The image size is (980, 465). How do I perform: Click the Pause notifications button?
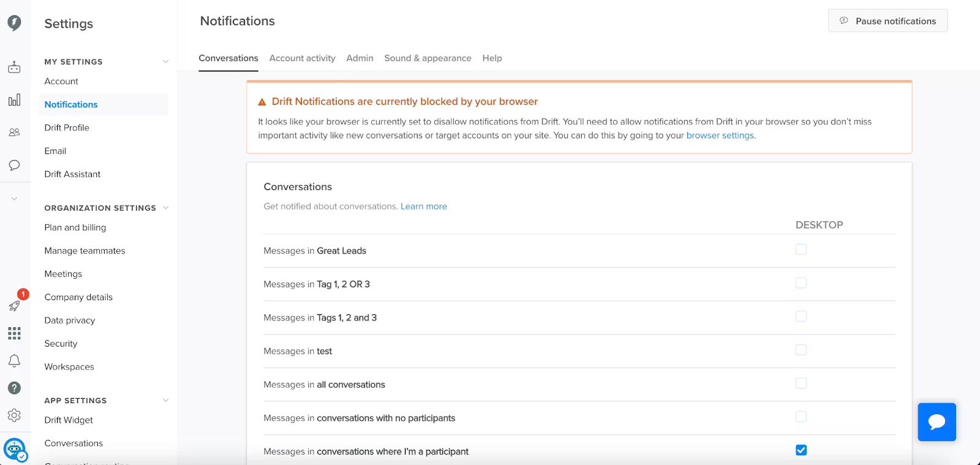coord(888,21)
